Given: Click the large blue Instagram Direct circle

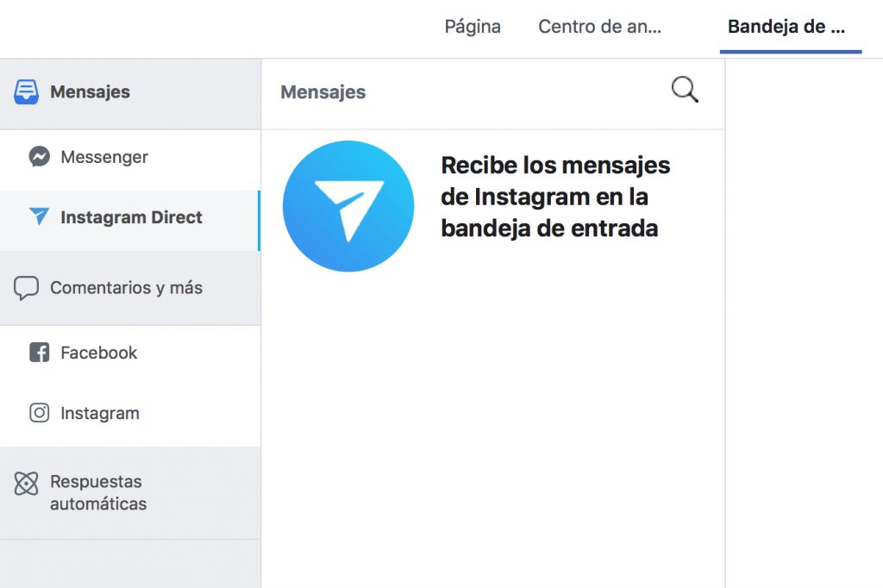Looking at the screenshot, I should pos(348,206).
